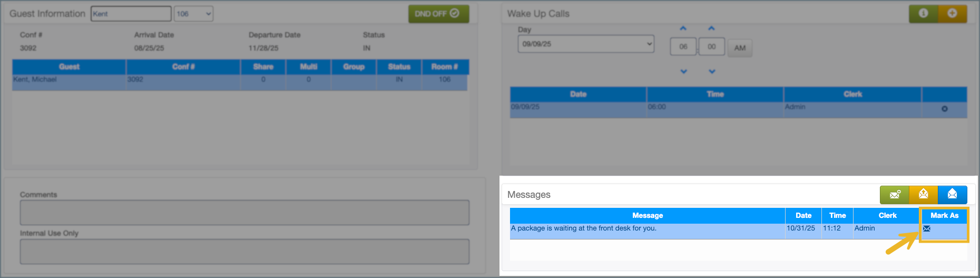Delete the 09/09/25 wake up call entry
The image size is (980, 278).
944,109
